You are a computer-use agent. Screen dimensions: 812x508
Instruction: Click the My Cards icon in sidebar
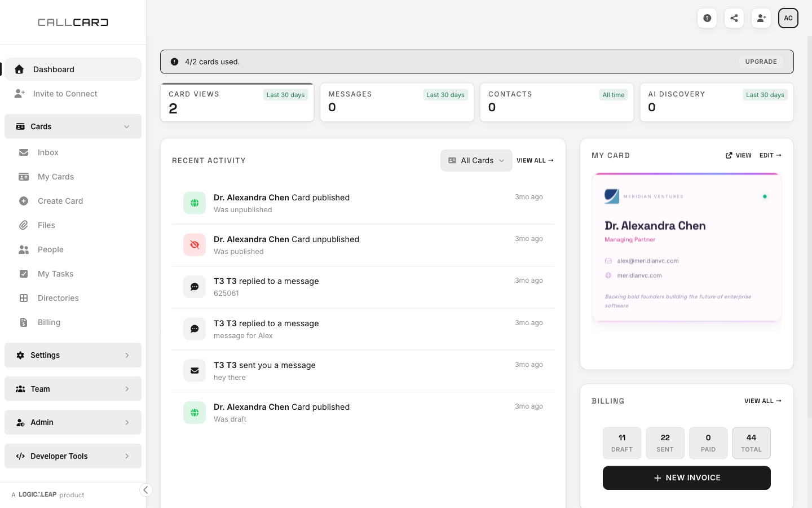coord(24,177)
